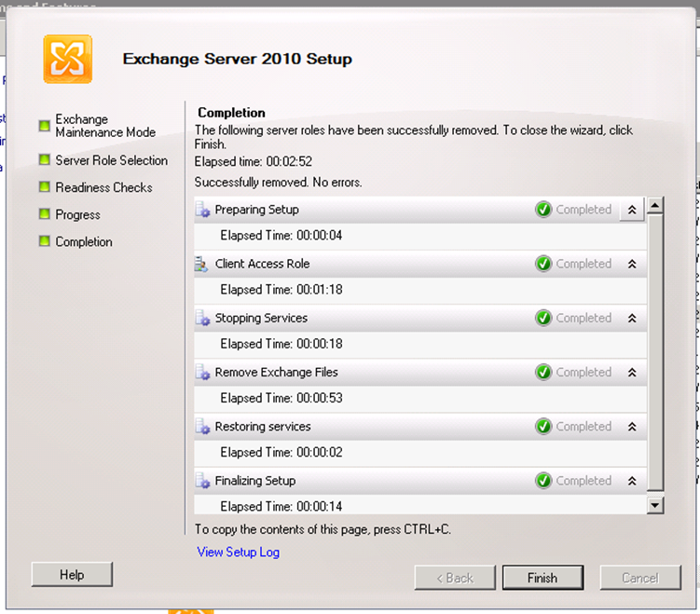Click Completed status of Stopping Services
Viewport: 700px width, 614px height.
pos(583,318)
